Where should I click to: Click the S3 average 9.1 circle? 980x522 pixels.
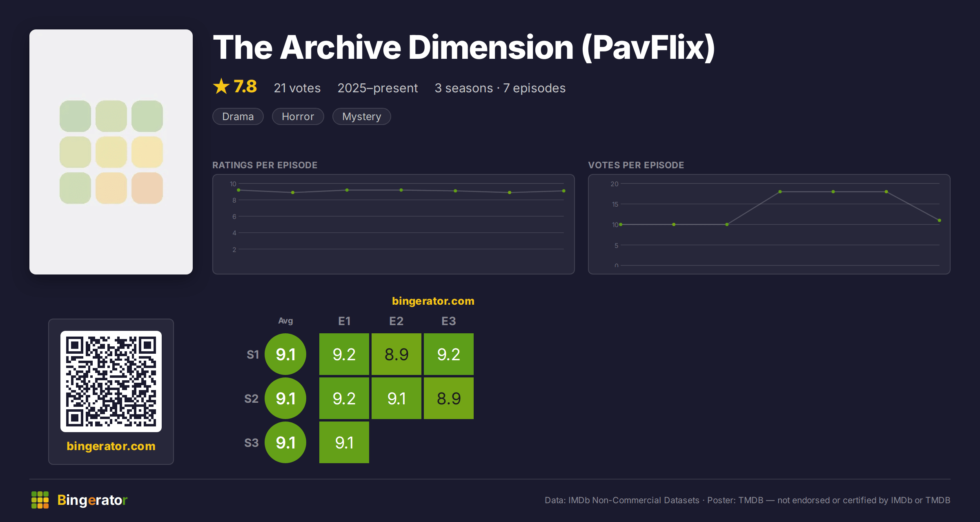click(x=285, y=442)
